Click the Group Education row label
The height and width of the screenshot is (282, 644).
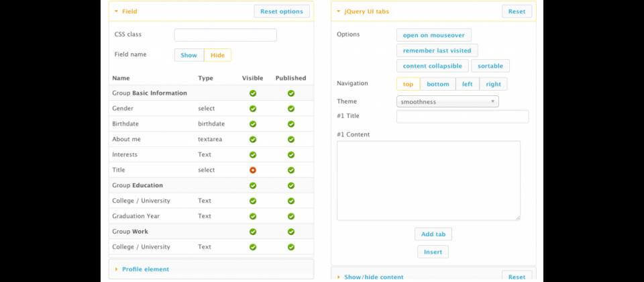tap(138, 185)
